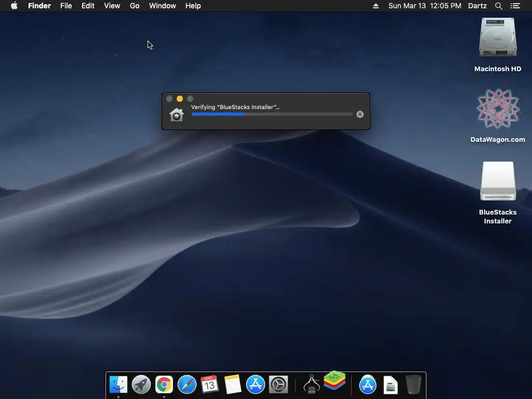
Task: Cancel verification with the X button
Action: (360, 114)
